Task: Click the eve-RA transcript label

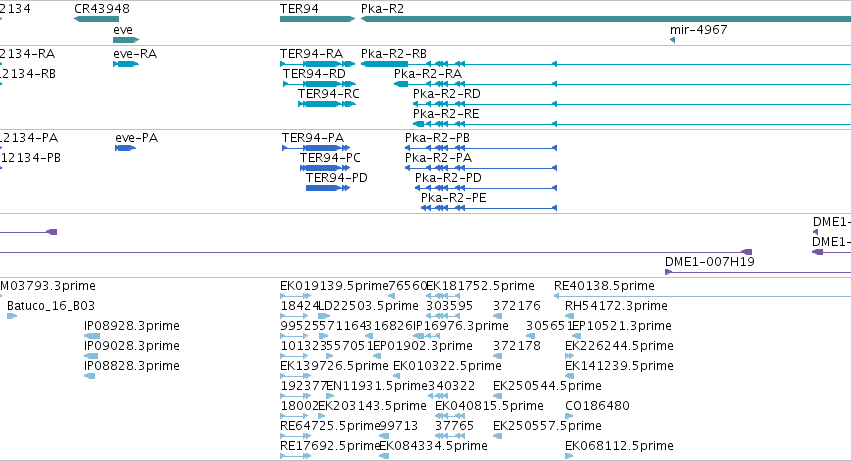Action: click(135, 54)
